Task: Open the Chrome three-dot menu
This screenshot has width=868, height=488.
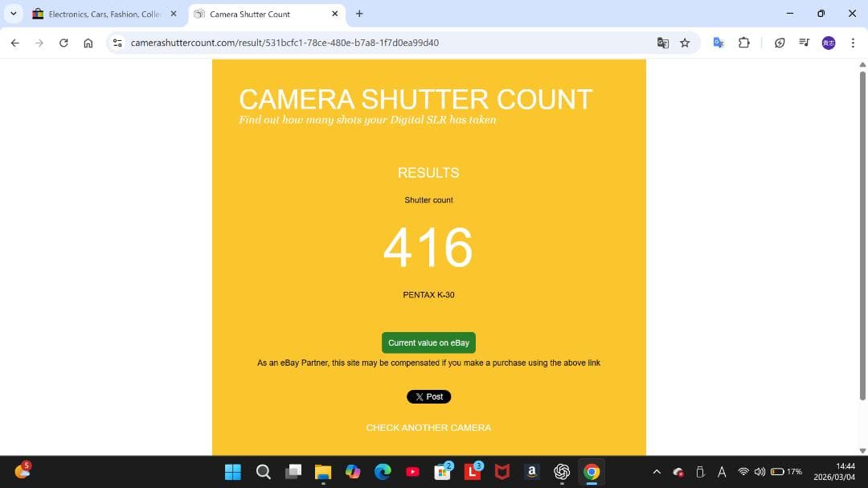Action: (853, 43)
